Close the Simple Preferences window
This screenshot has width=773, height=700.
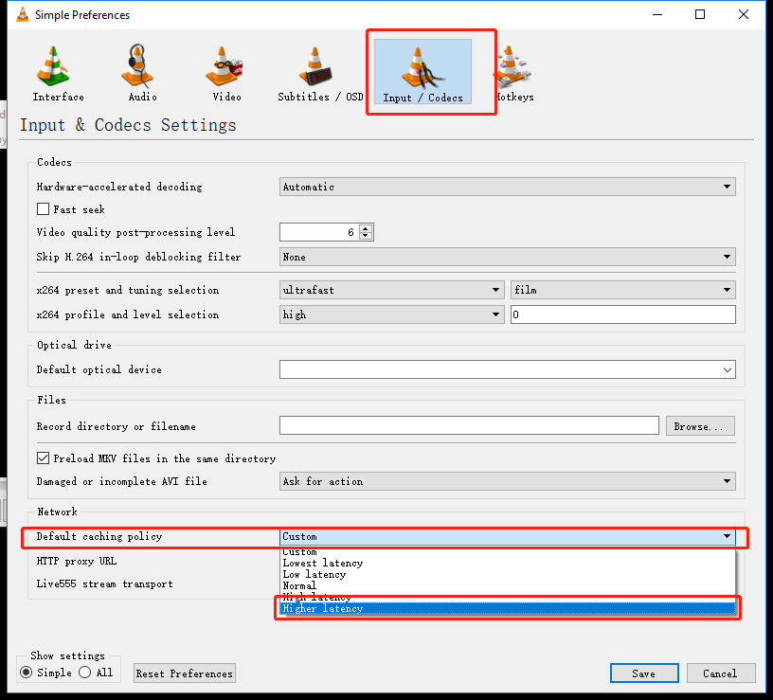coord(744,14)
